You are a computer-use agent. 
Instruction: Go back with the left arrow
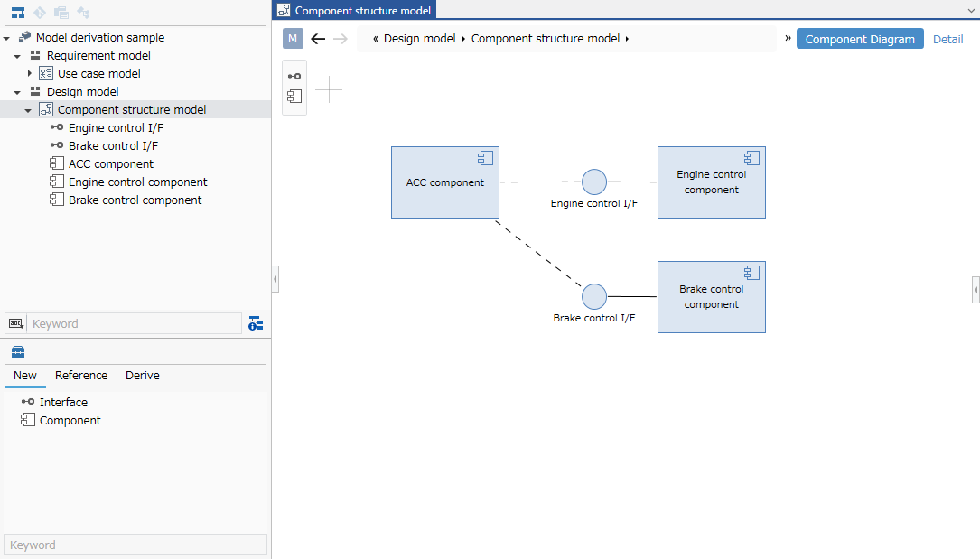[317, 39]
